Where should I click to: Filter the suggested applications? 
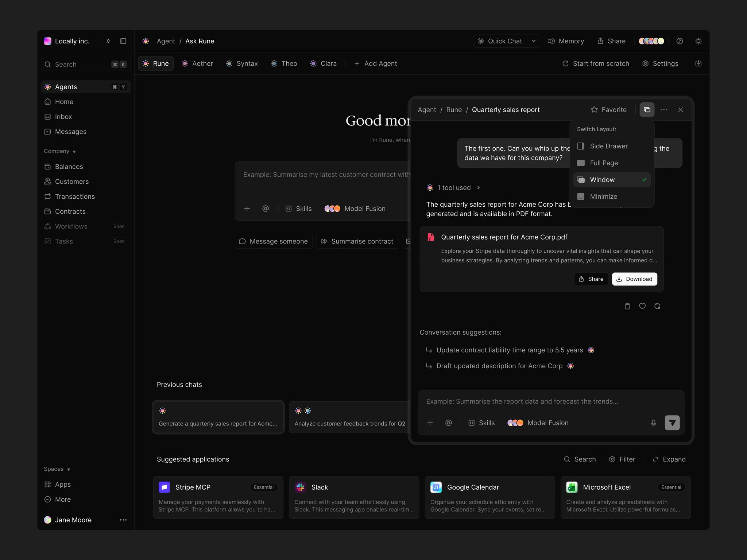(x=622, y=459)
